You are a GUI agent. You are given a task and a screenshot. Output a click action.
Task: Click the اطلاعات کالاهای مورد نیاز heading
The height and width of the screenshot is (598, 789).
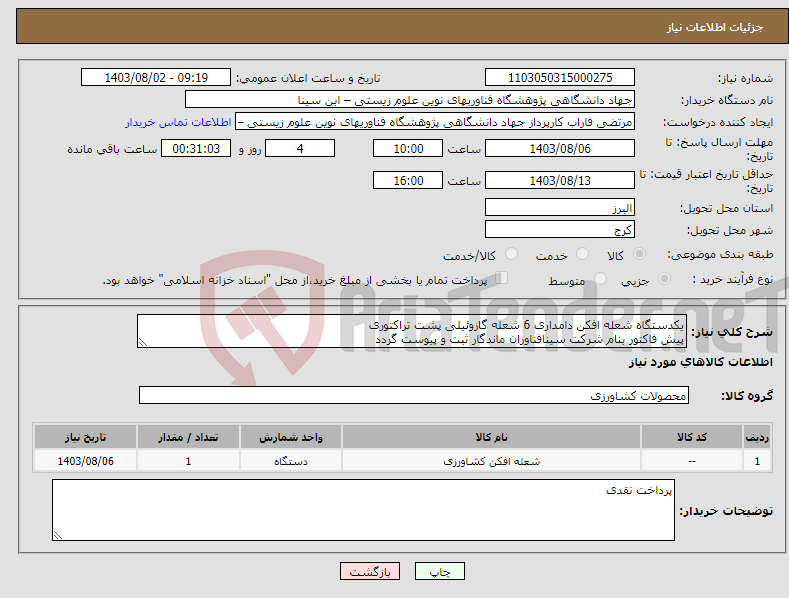(700, 362)
